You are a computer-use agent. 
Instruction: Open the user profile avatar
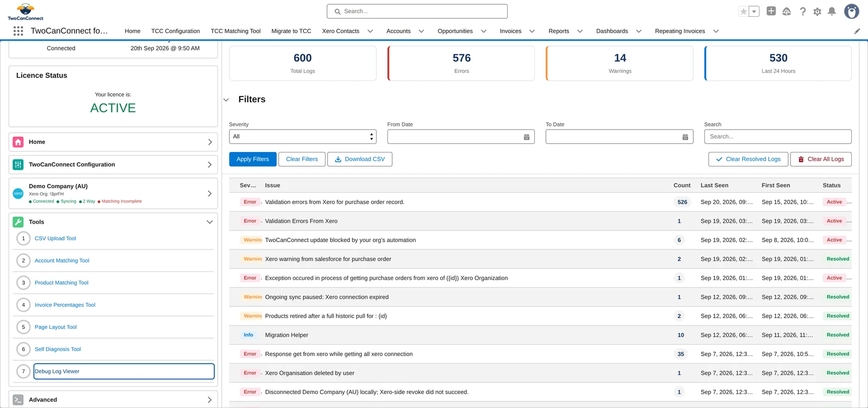click(x=852, y=11)
